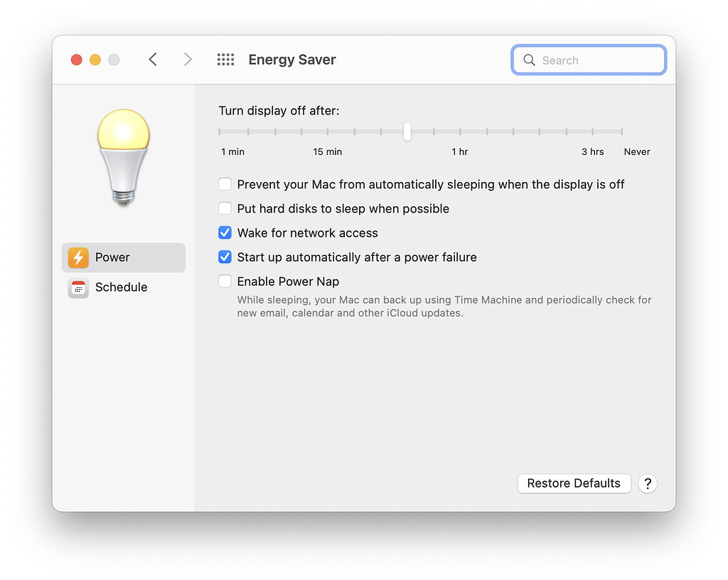Open Show All preferences grid icon
728x580 pixels.
(225, 60)
